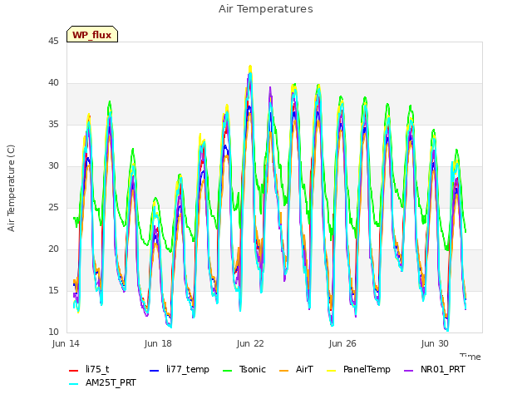
Task: Click the li75_t red legend swatch
Action: coord(74,371)
